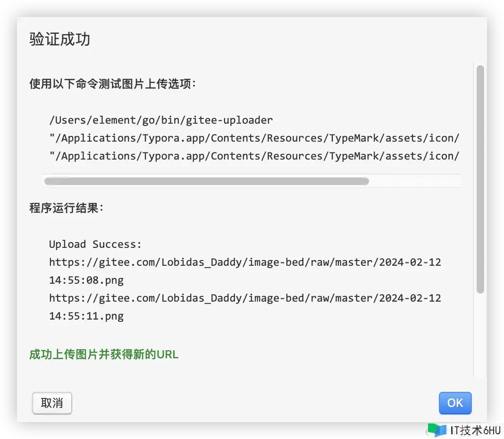Click the 成功上传图片并获得新的URL message
Viewport: 504px width, 439px height.
tap(104, 355)
